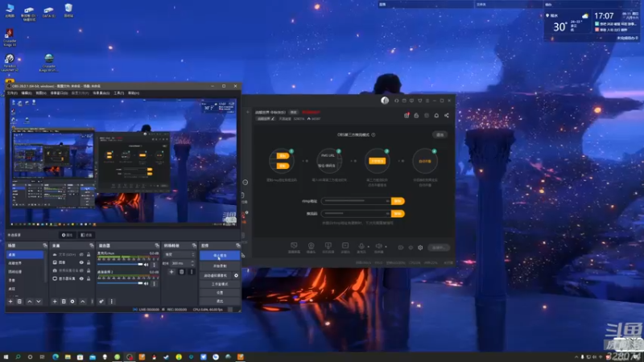
Task: Open the scene transition type dropdown
Action: pyautogui.click(x=180, y=254)
